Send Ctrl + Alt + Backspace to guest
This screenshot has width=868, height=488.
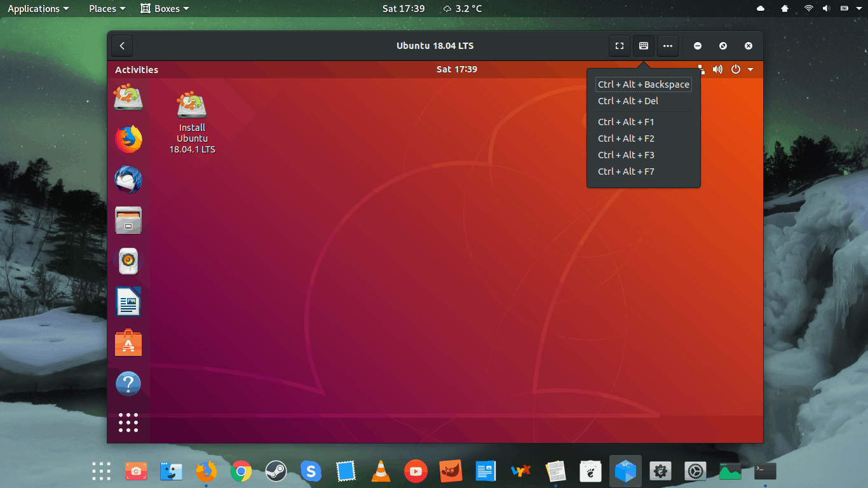tap(643, 85)
